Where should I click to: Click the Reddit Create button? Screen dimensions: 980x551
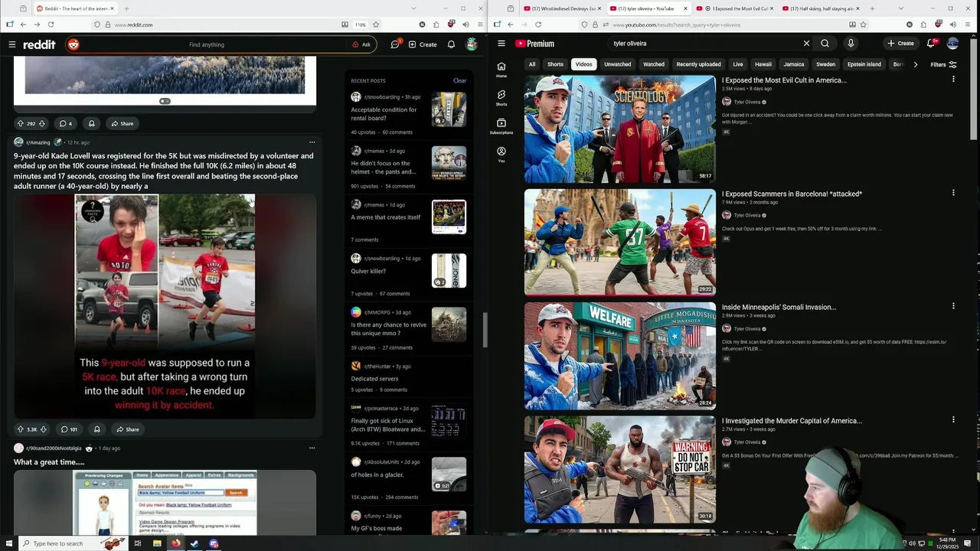[x=423, y=44]
